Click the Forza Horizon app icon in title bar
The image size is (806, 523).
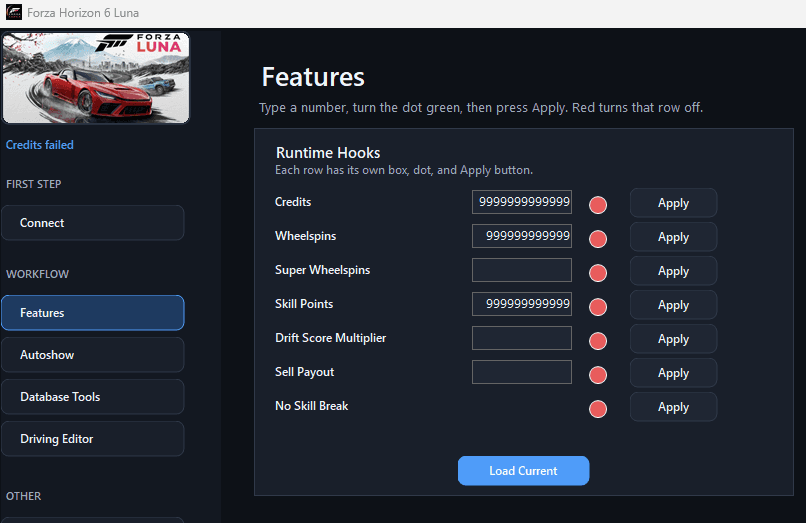pyautogui.click(x=14, y=12)
